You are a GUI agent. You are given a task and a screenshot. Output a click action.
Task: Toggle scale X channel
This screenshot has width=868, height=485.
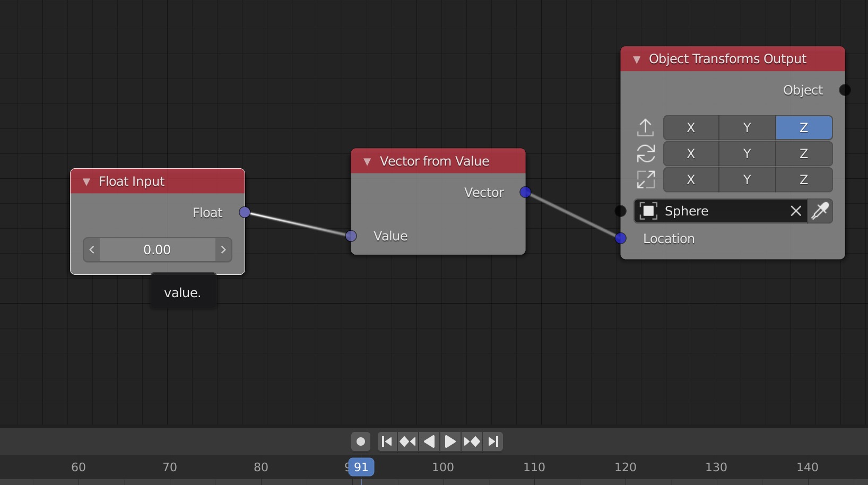[x=691, y=180]
